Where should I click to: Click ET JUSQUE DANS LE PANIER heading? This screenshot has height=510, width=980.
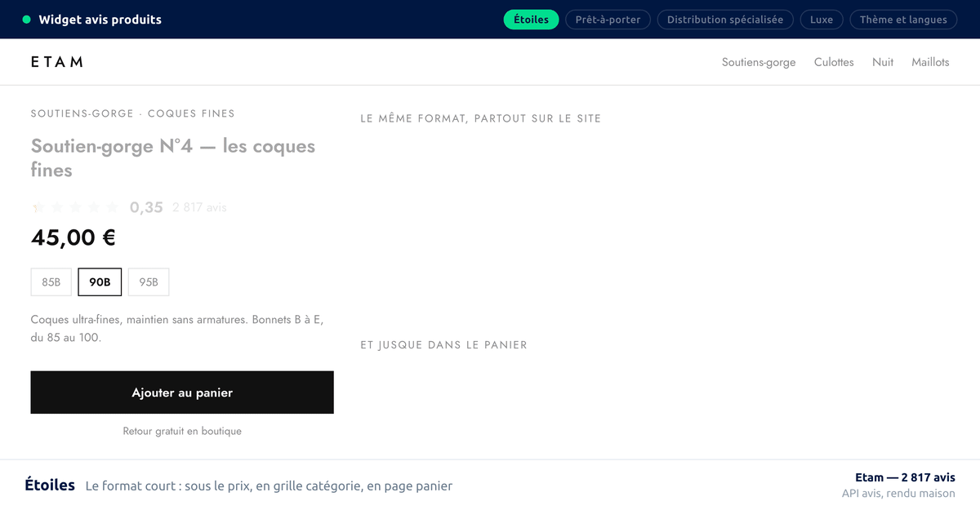tap(443, 345)
